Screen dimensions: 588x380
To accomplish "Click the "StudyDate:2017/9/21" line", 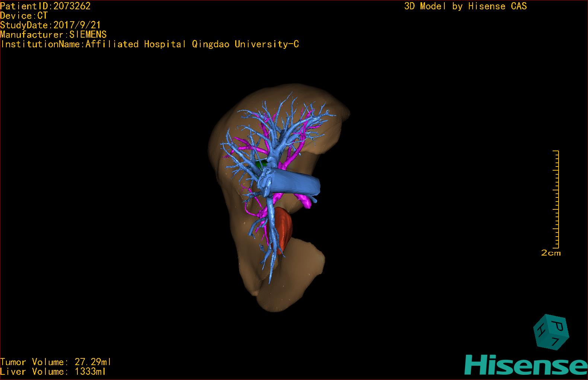I will click(x=51, y=25).
